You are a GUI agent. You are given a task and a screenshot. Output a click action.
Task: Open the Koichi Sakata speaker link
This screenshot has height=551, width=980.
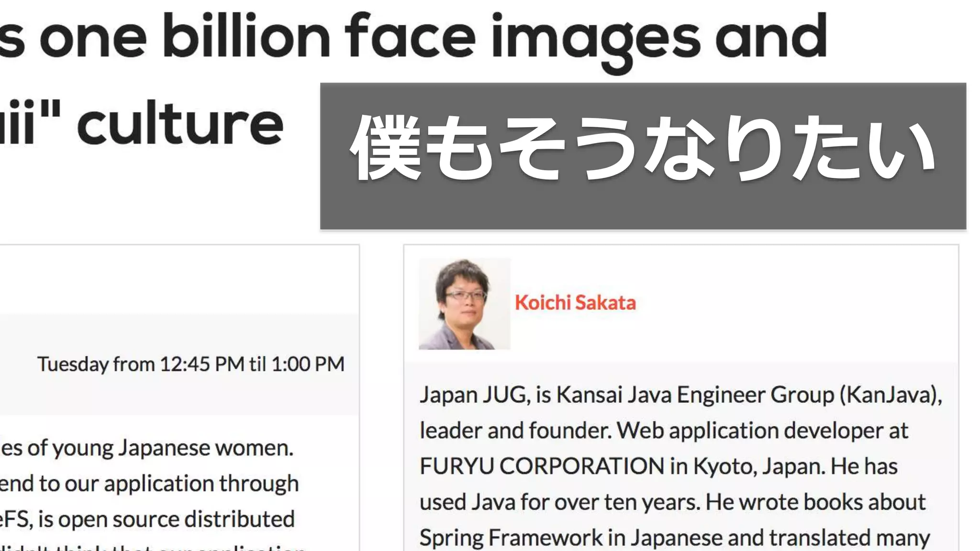(x=575, y=303)
